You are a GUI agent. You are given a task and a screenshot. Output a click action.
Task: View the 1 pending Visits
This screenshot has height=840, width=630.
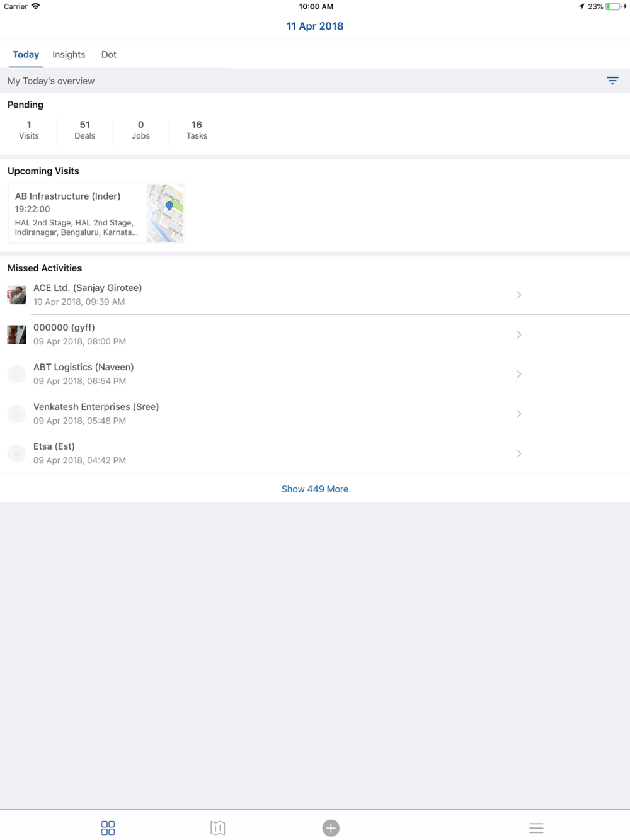point(29,130)
